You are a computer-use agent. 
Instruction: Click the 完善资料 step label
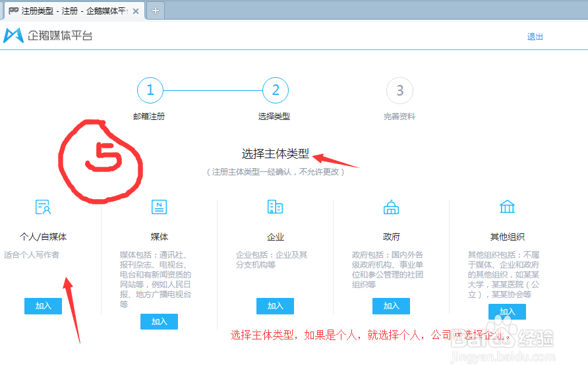tap(399, 117)
